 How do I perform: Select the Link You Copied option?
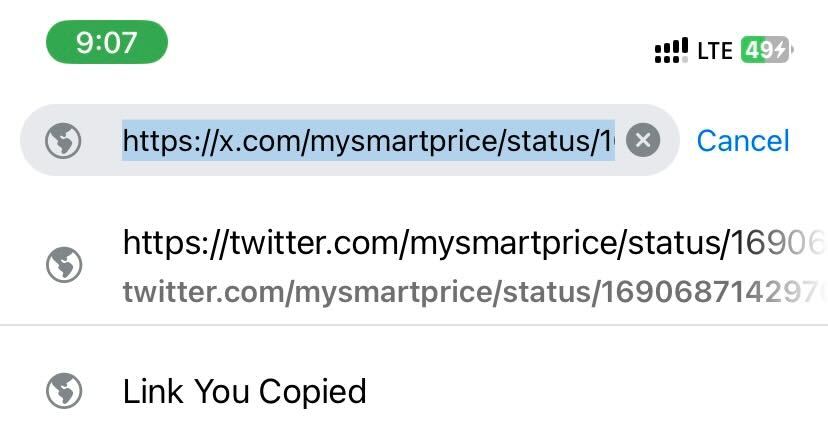(x=414, y=391)
